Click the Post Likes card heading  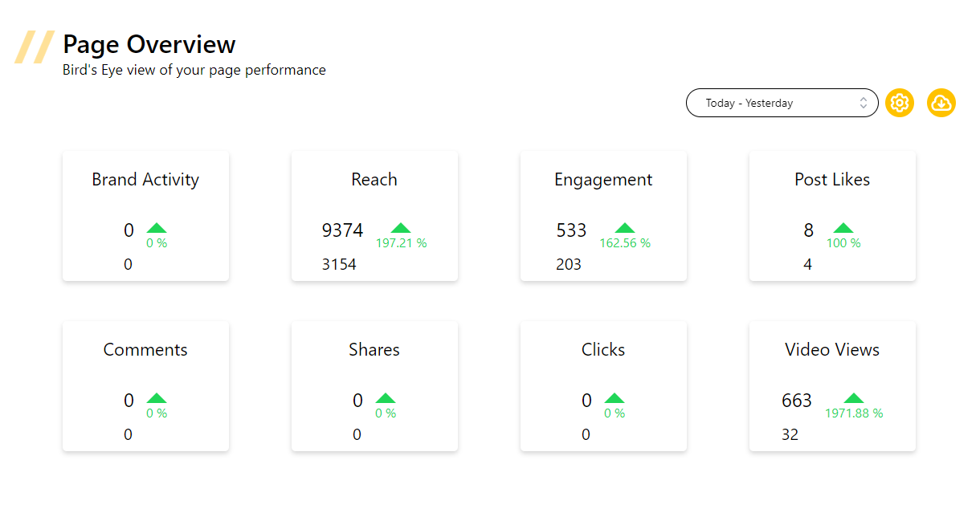pos(832,180)
